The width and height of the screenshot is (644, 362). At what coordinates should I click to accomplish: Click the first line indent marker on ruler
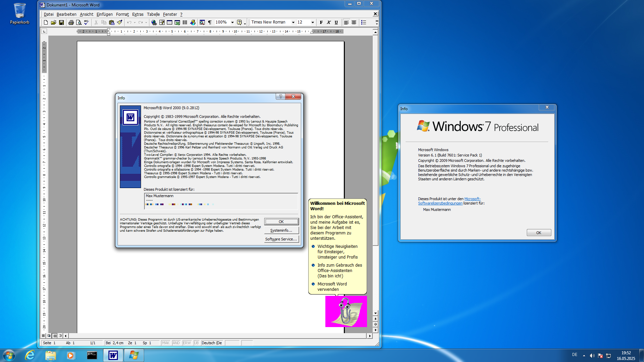(108, 30)
